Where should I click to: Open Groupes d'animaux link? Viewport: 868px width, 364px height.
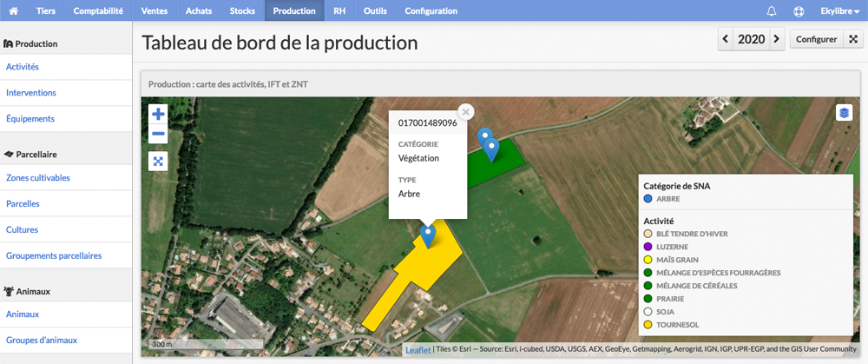[42, 341]
